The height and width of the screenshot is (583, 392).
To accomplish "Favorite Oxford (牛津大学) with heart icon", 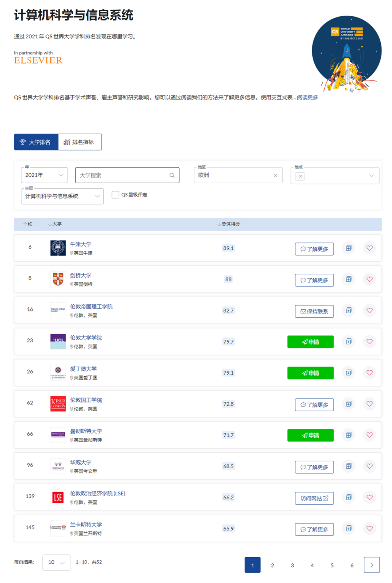I will click(369, 248).
